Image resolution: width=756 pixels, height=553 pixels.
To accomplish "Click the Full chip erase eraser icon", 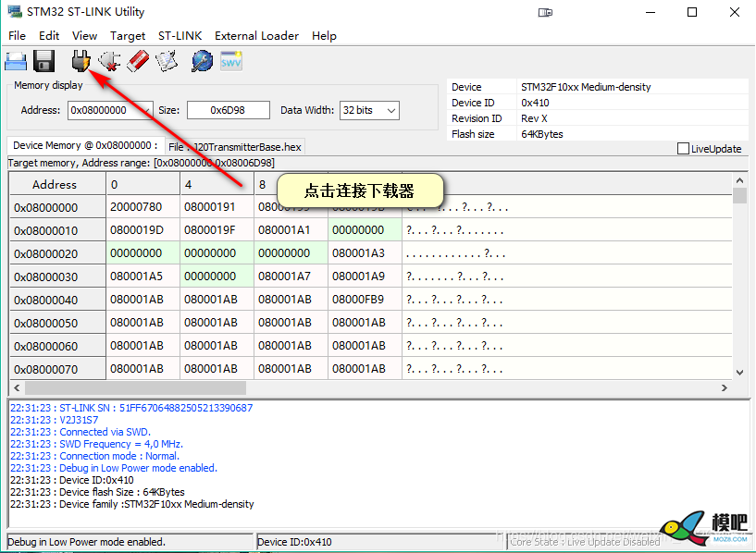I will tap(138, 61).
